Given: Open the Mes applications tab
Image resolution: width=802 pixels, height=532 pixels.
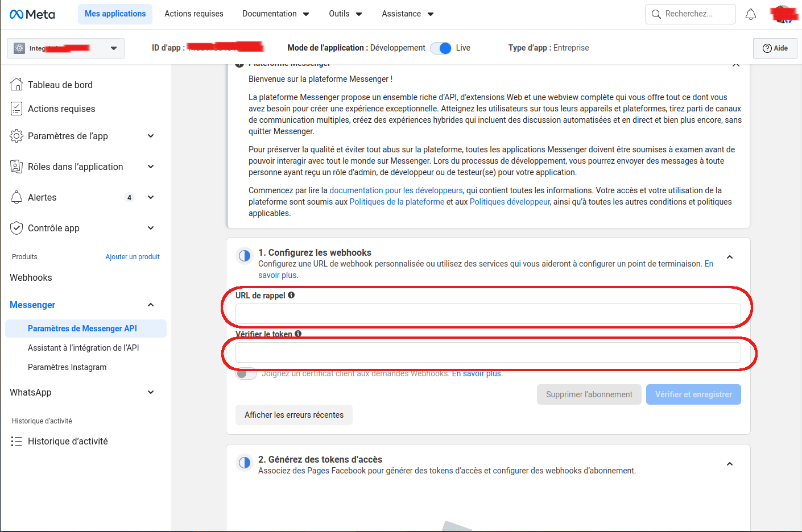Looking at the screenshot, I should 115,14.
